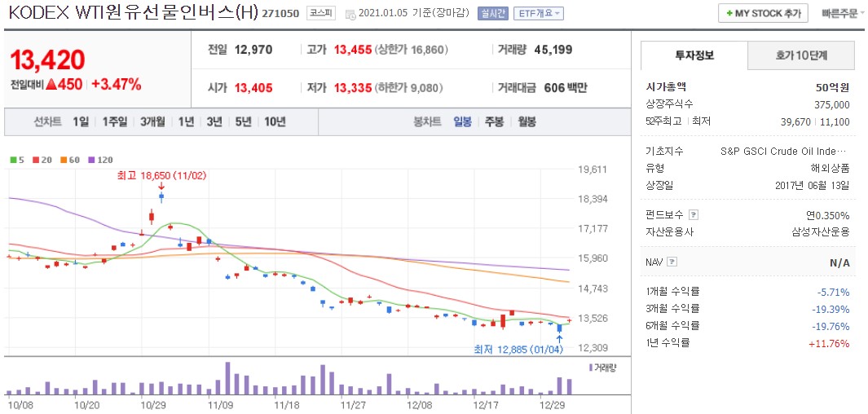Click the stock code 271050
This screenshot has height=414, width=868.
pyautogui.click(x=281, y=14)
